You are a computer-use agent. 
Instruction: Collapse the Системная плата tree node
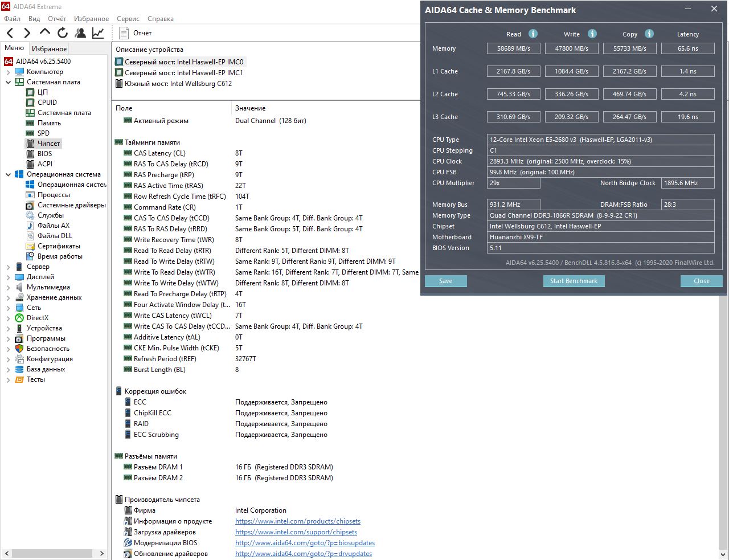tap(8, 82)
